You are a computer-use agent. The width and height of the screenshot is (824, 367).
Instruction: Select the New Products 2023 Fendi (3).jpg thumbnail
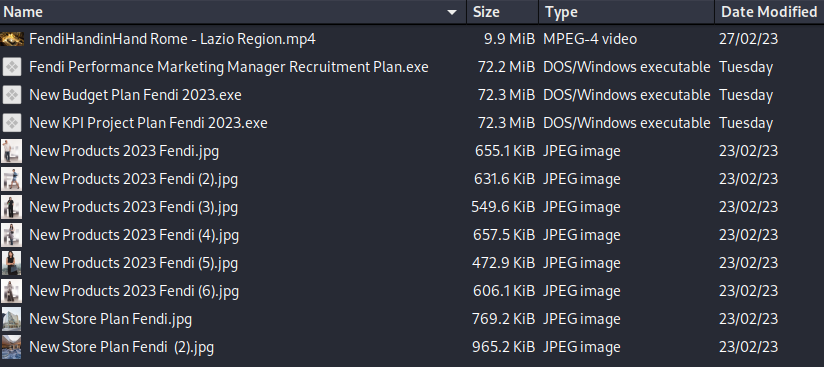coord(12,207)
